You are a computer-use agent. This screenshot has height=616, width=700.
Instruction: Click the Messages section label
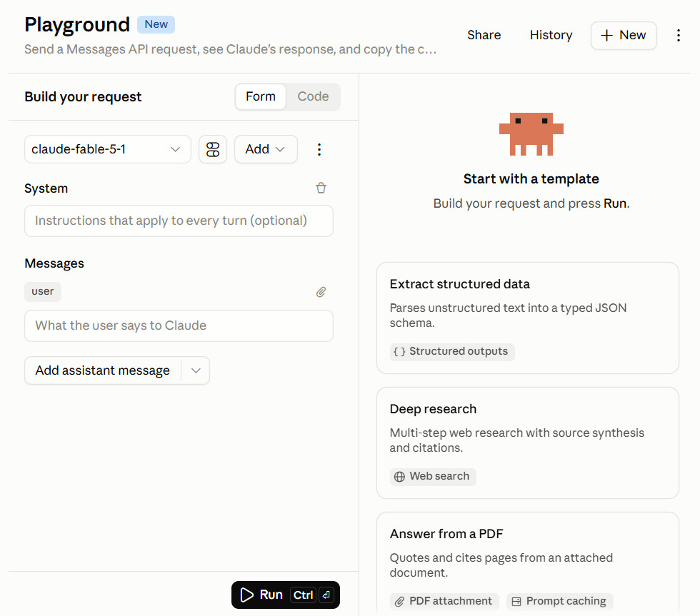pos(54,263)
